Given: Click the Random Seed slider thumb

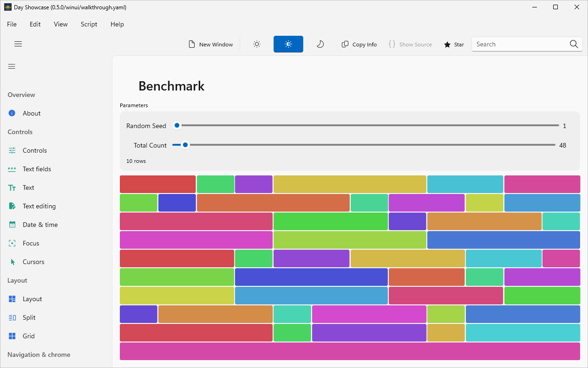Looking at the screenshot, I should [x=177, y=125].
